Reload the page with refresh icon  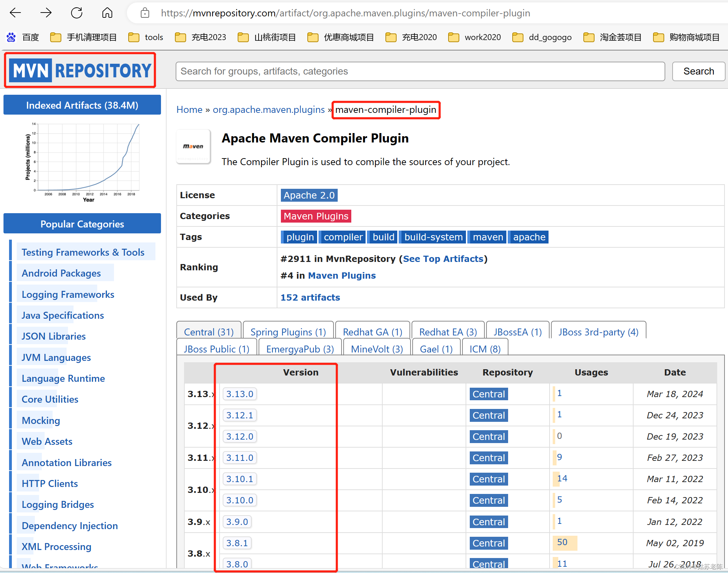(77, 13)
